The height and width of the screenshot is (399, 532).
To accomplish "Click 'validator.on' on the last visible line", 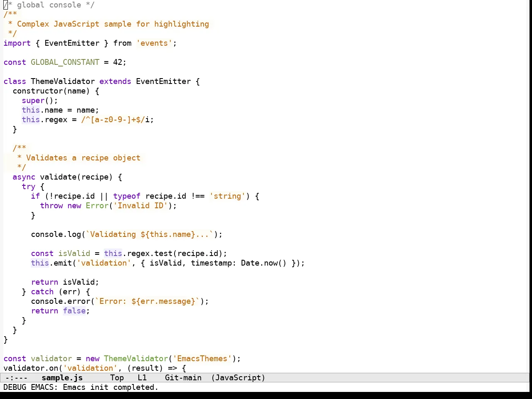I will pyautogui.click(x=31, y=368).
